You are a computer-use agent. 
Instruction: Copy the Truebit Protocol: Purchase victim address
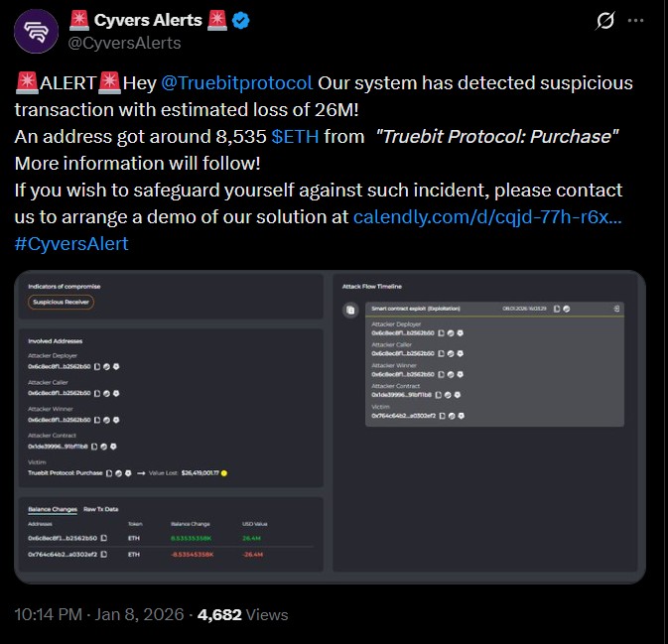[x=110, y=472]
